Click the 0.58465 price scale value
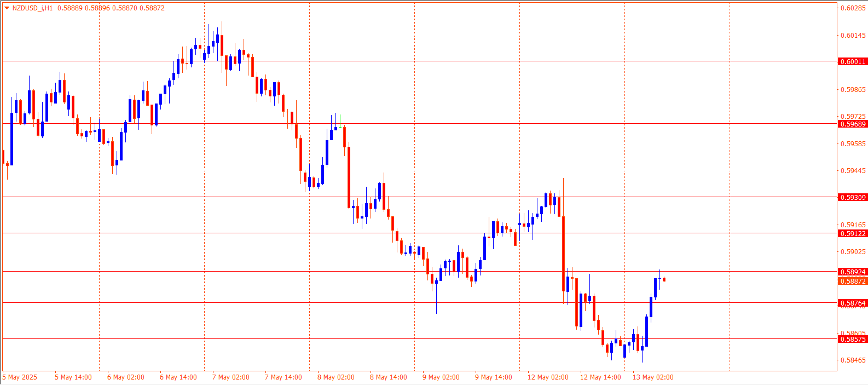 (853, 360)
